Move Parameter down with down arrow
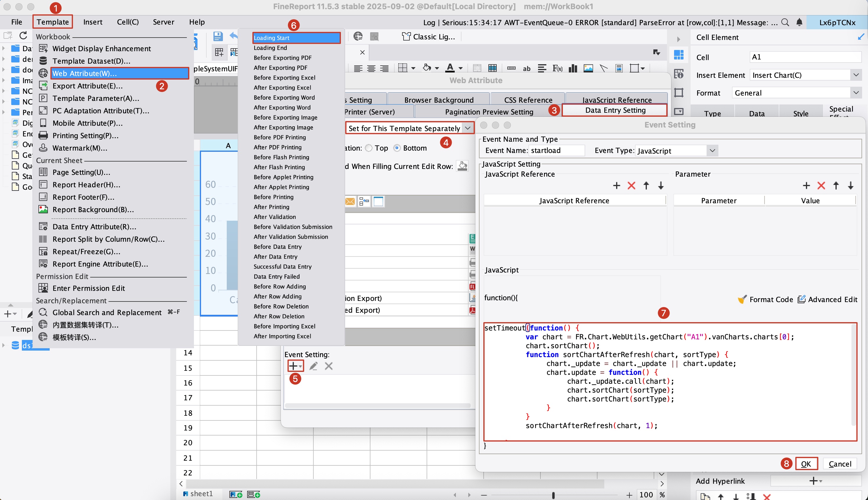Image resolution: width=868 pixels, height=500 pixels. (851, 186)
